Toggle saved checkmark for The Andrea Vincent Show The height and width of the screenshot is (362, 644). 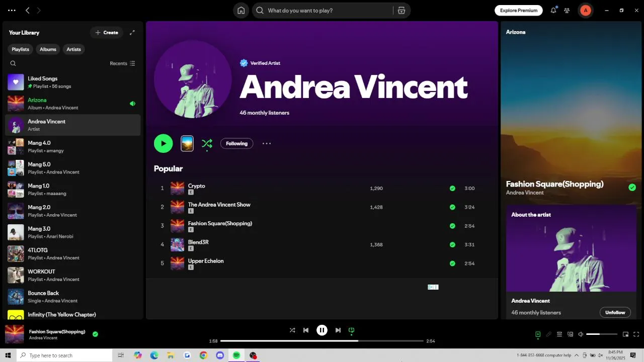[x=452, y=207]
